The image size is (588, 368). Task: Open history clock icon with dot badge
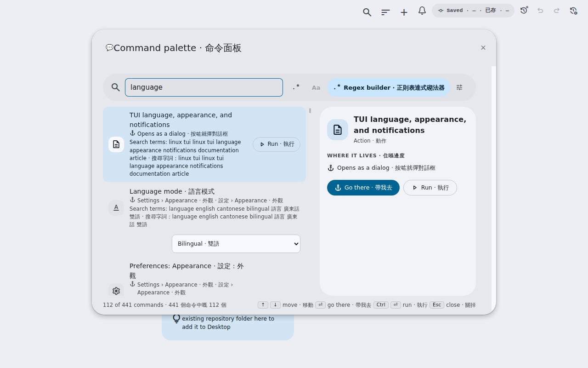pyautogui.click(x=524, y=10)
